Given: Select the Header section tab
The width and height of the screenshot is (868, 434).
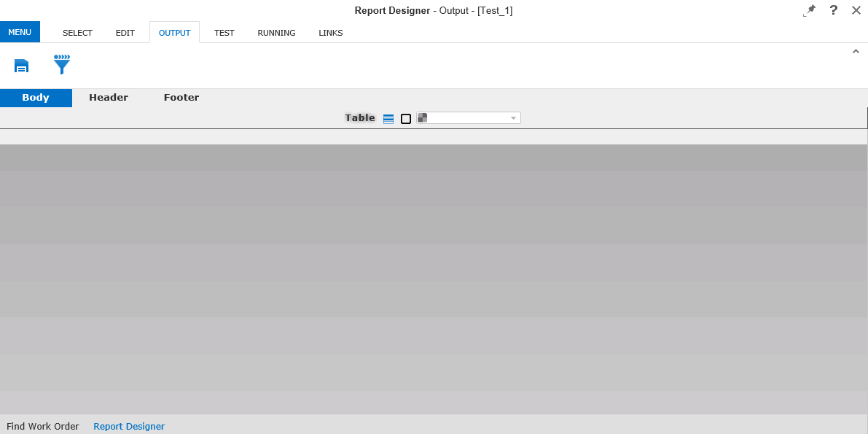Looking at the screenshot, I should click(108, 97).
